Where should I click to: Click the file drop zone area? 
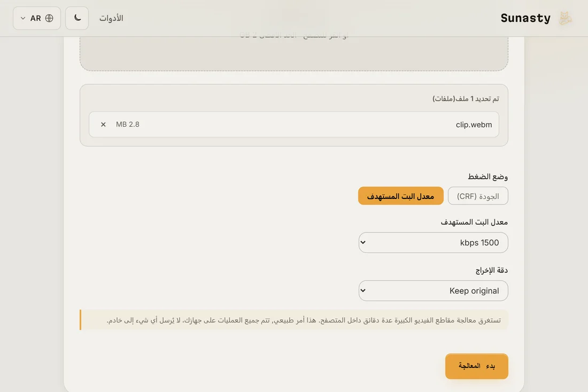293,52
